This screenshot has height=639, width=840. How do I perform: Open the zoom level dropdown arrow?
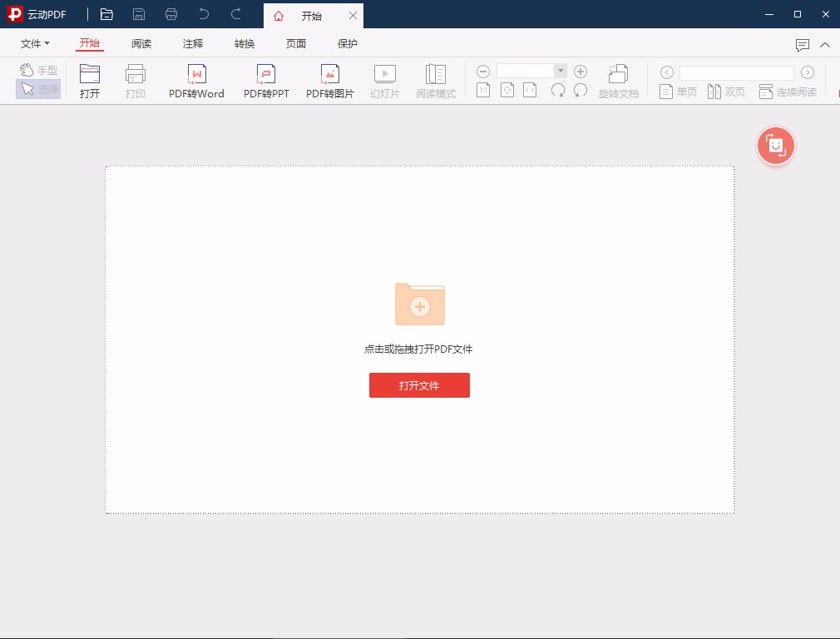[x=561, y=71]
